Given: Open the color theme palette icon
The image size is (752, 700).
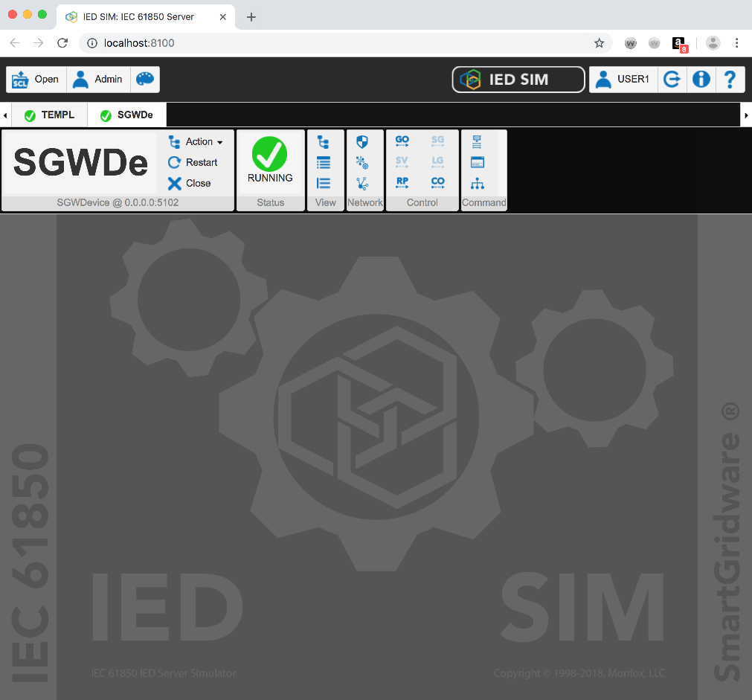Looking at the screenshot, I should pyautogui.click(x=145, y=80).
